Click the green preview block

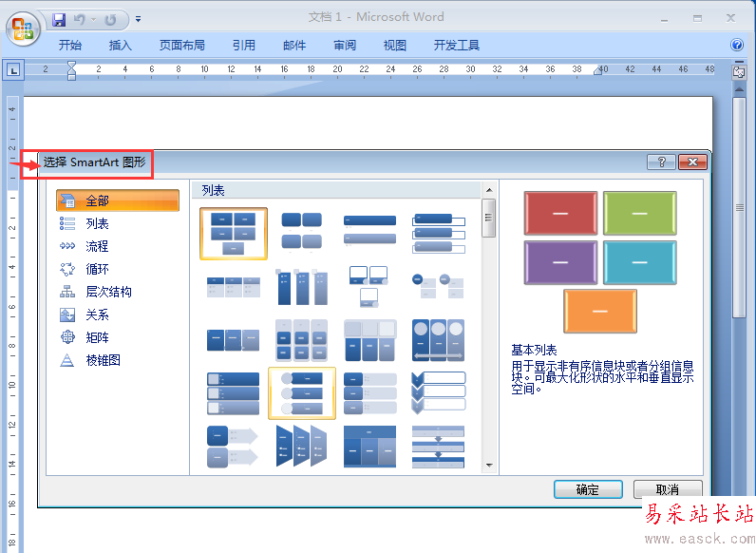click(x=639, y=213)
